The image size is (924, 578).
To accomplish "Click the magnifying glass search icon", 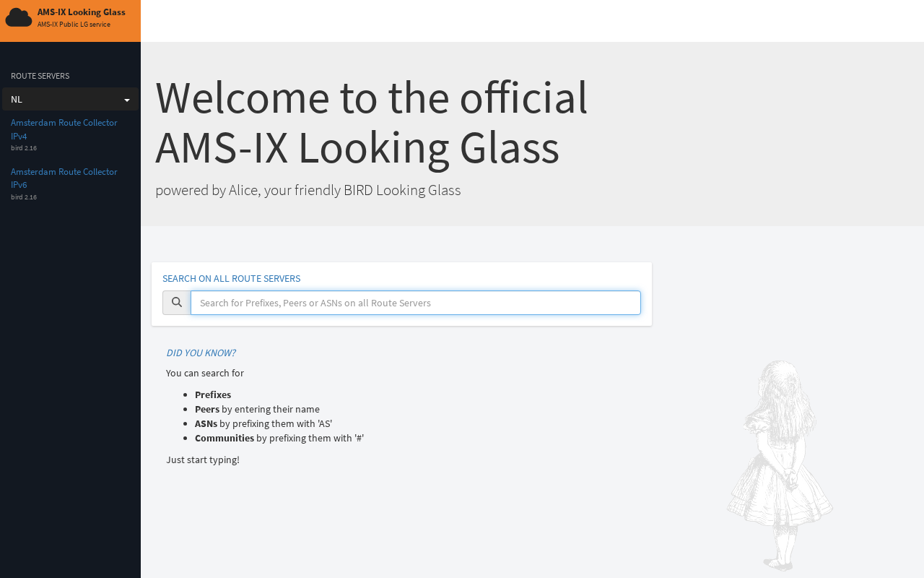I will tap(177, 303).
